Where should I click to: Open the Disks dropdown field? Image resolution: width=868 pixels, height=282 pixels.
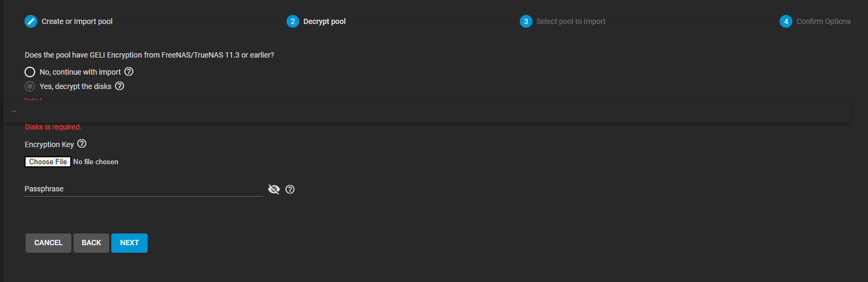point(426,111)
